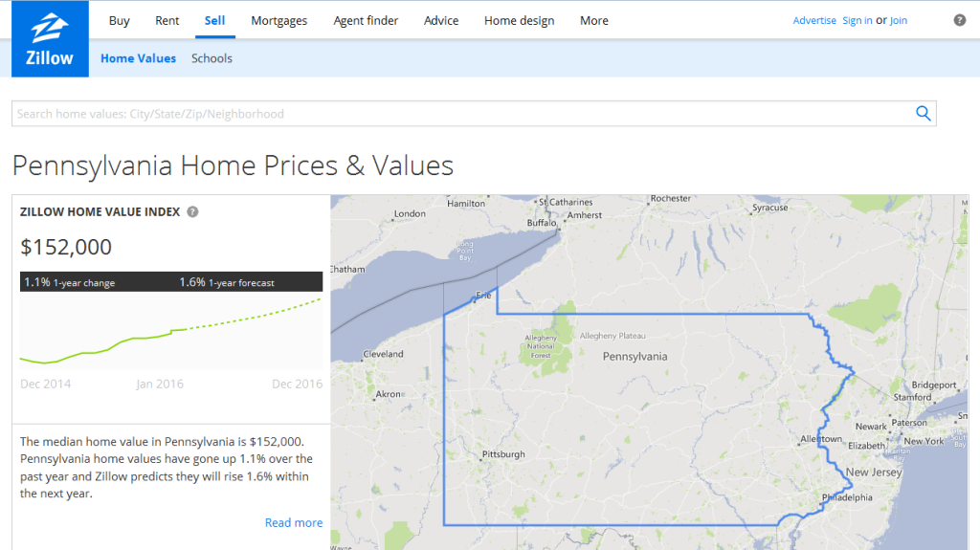Click Philadelphia on the map
This screenshot has width=980, height=550.
[847, 497]
